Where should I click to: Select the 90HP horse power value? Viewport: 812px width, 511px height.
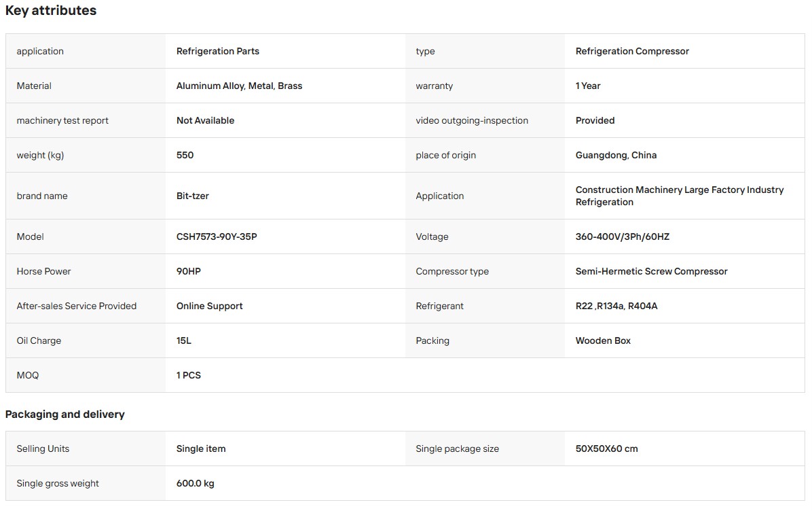[x=189, y=271]
